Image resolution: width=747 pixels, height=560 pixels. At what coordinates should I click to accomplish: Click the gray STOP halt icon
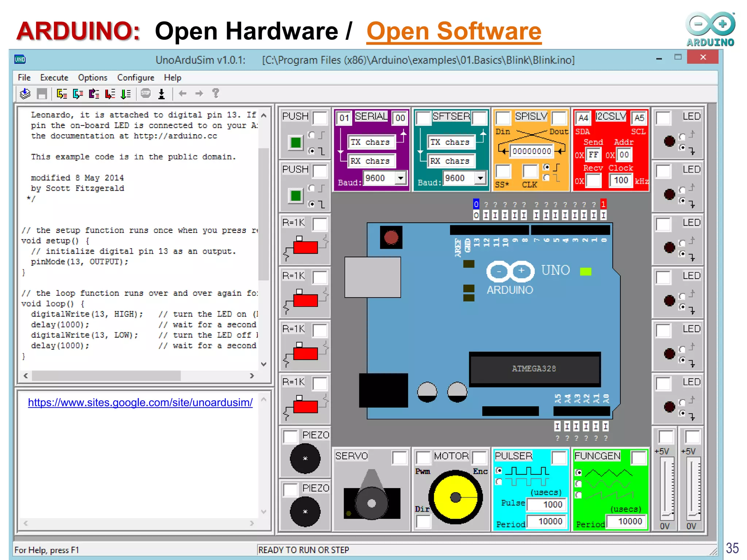[146, 93]
